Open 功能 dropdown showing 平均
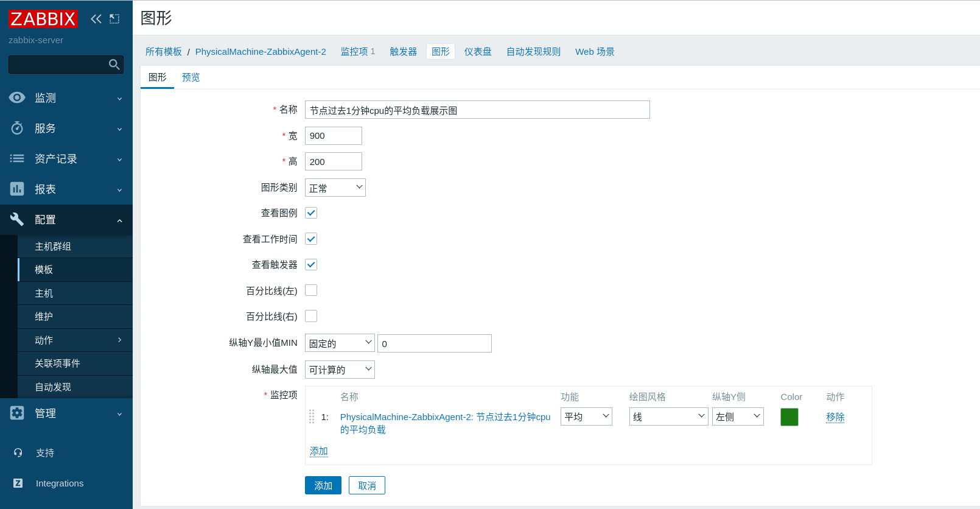This screenshot has width=980, height=509. tap(586, 416)
